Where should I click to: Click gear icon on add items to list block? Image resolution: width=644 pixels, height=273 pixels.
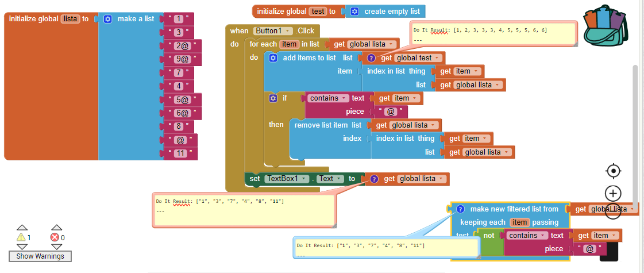coord(273,58)
